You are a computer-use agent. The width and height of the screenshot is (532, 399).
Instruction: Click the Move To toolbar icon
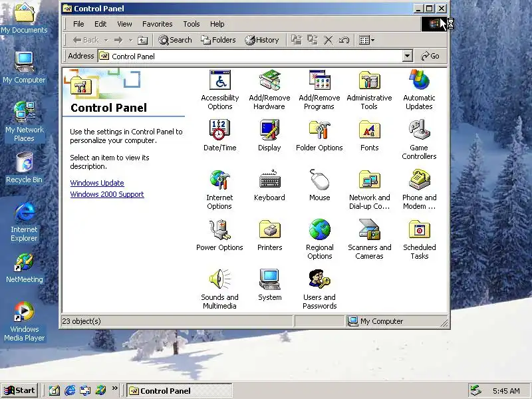pos(296,40)
